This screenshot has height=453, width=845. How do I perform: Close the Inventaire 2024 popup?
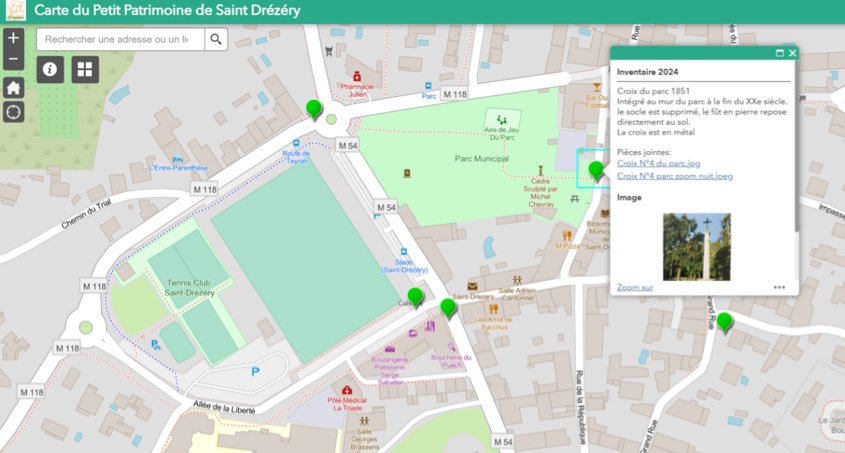point(793,53)
